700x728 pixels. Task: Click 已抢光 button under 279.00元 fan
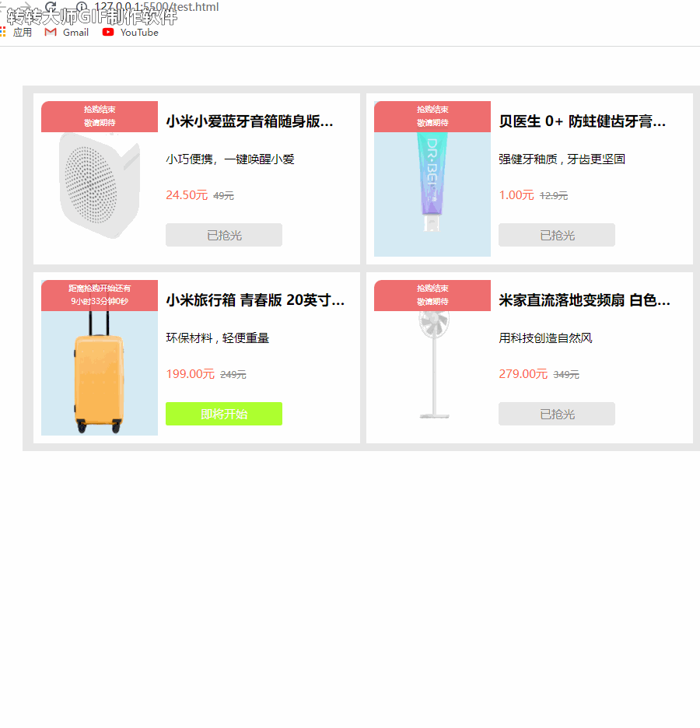coord(557,414)
